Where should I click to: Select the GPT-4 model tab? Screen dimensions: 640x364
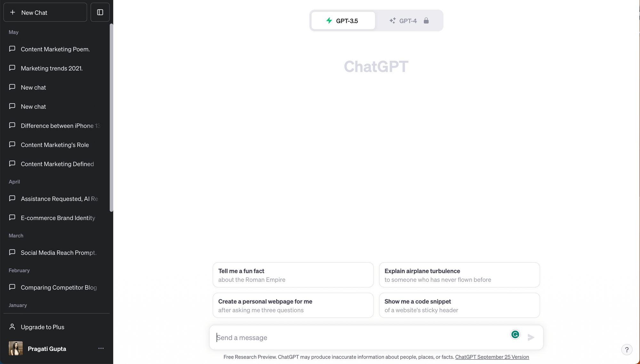coord(409,20)
